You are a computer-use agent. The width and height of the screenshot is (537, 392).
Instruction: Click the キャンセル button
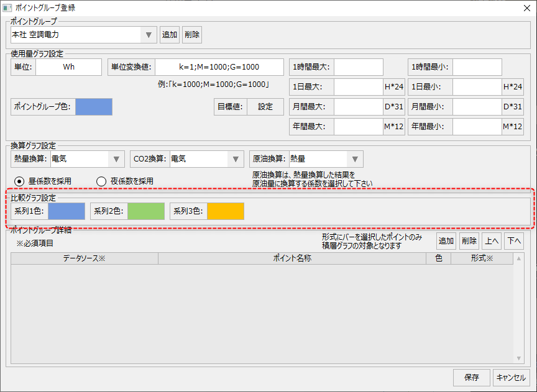pyautogui.click(x=512, y=377)
